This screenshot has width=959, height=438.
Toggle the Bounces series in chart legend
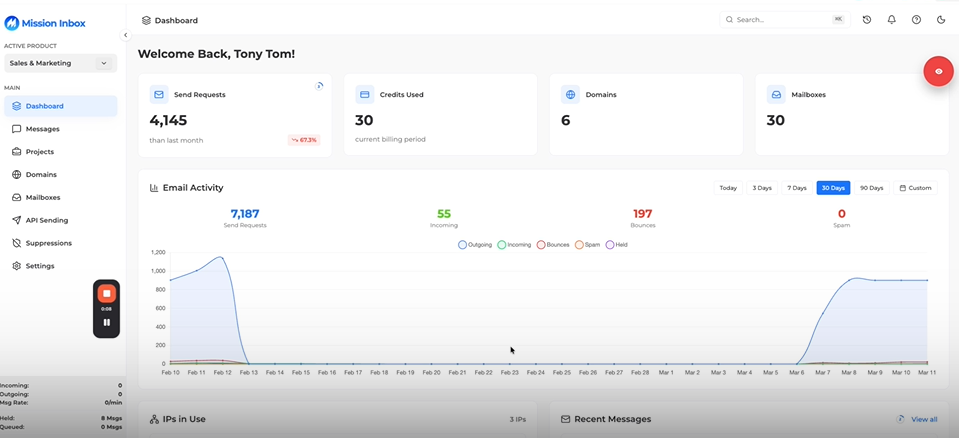(554, 245)
